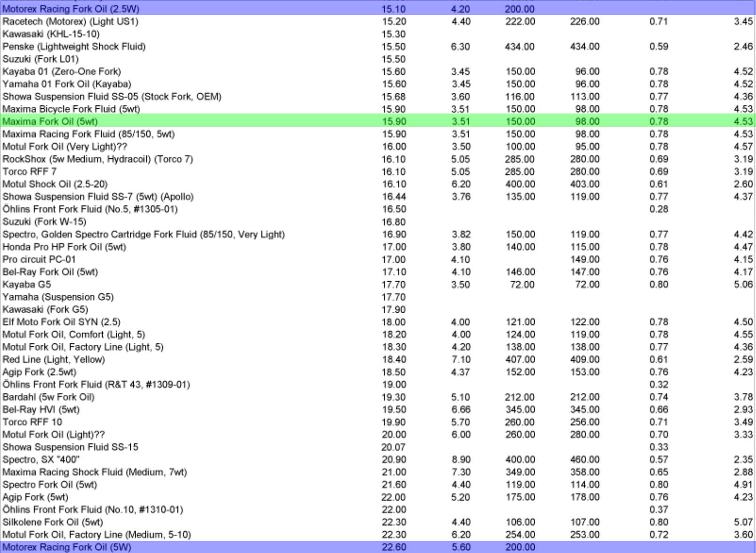Select 5.06 value in Kayaba G5 row
Screen dimensions: 756x553
coord(743,285)
